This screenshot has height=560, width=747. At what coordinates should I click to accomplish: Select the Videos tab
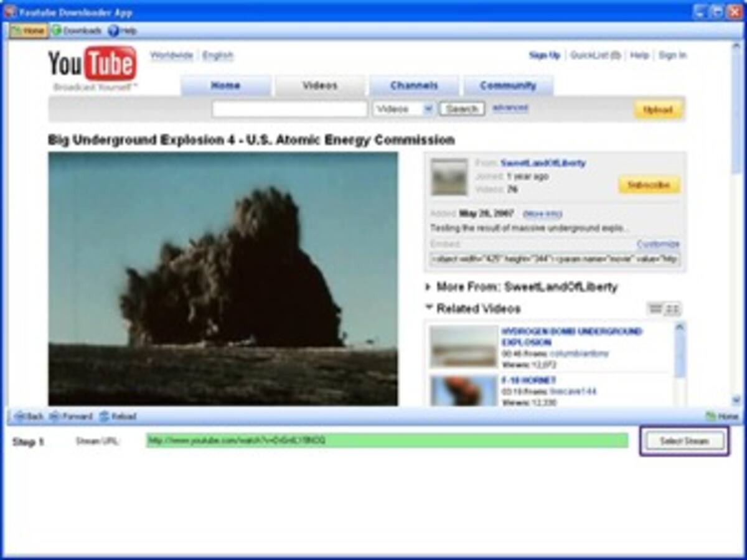point(320,86)
